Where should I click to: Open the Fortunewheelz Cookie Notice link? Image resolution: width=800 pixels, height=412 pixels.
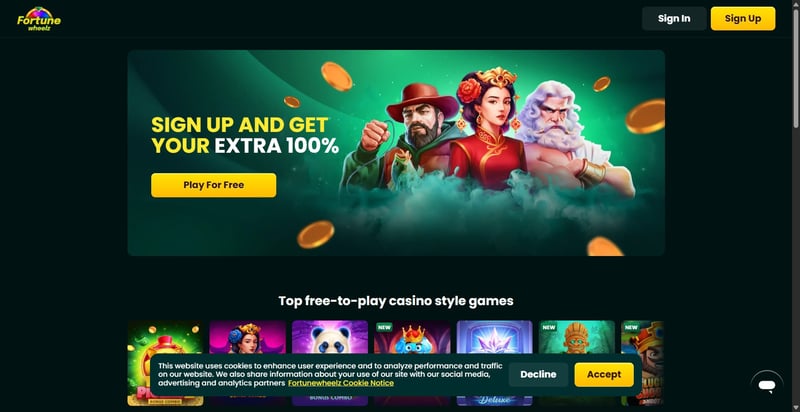pyautogui.click(x=341, y=383)
